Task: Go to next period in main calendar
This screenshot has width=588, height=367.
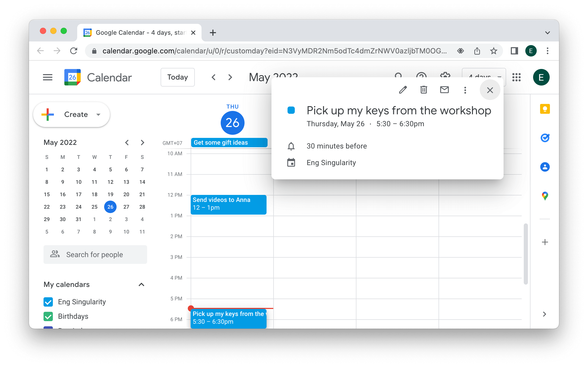Action: [x=230, y=77]
